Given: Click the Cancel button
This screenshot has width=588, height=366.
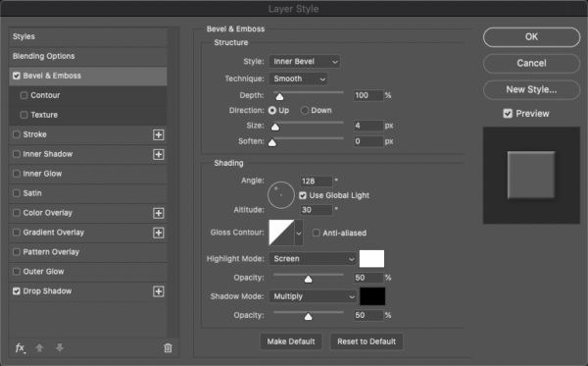Looking at the screenshot, I should [x=531, y=63].
